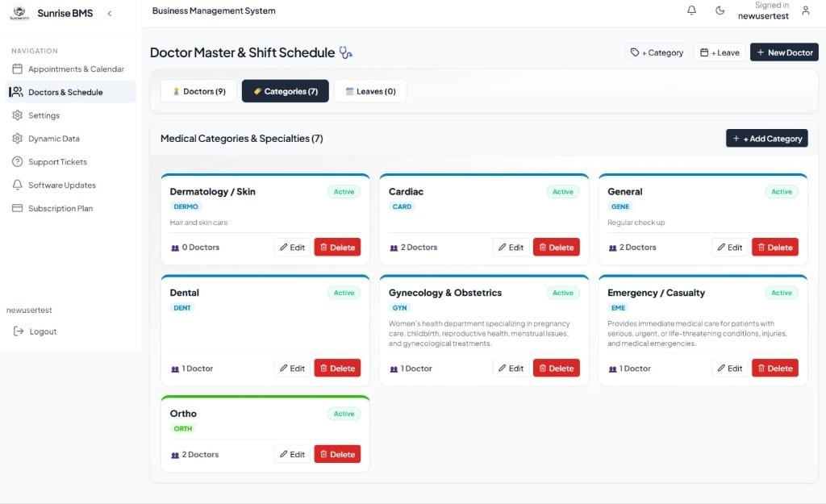Image resolution: width=826 pixels, height=504 pixels.
Task: Edit the Gynecology & Obstetrics category
Action: point(511,369)
